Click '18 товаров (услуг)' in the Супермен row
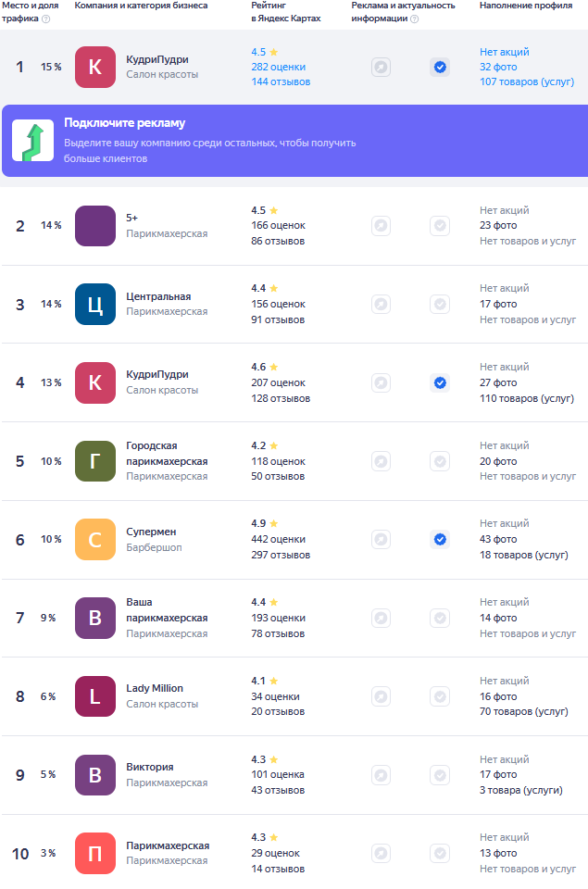 524,555
